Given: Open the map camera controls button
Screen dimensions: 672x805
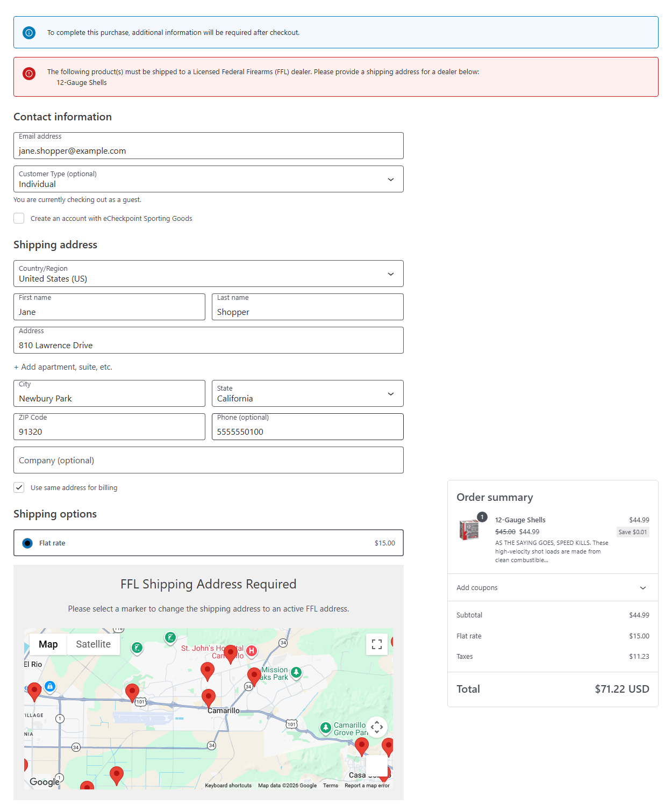Looking at the screenshot, I should pyautogui.click(x=377, y=728).
